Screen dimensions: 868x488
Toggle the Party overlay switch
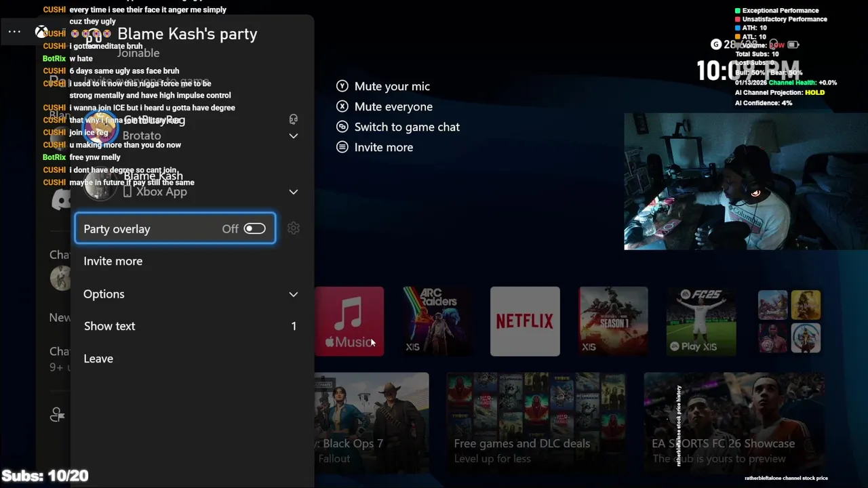[x=254, y=229]
